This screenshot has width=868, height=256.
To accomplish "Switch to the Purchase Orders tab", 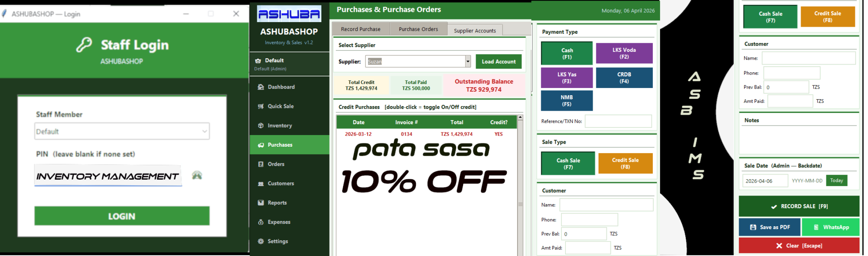I will click(418, 29).
